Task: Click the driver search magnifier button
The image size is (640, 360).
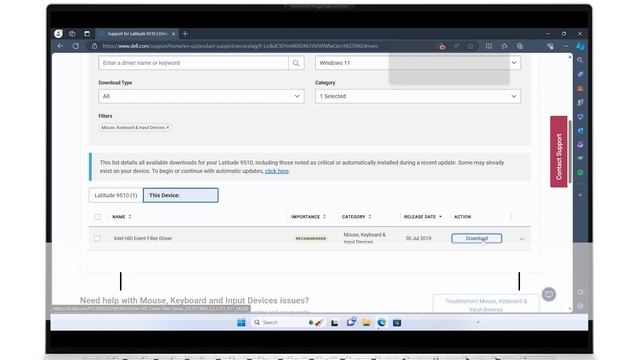Action: (x=296, y=63)
